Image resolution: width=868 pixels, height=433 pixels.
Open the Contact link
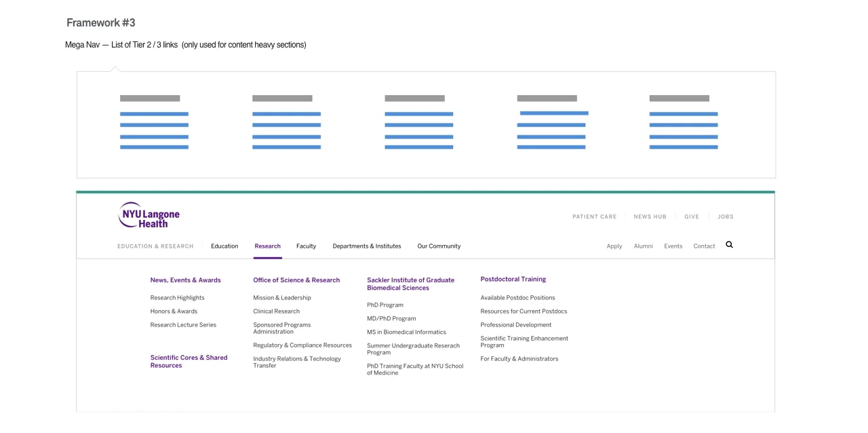(x=704, y=246)
